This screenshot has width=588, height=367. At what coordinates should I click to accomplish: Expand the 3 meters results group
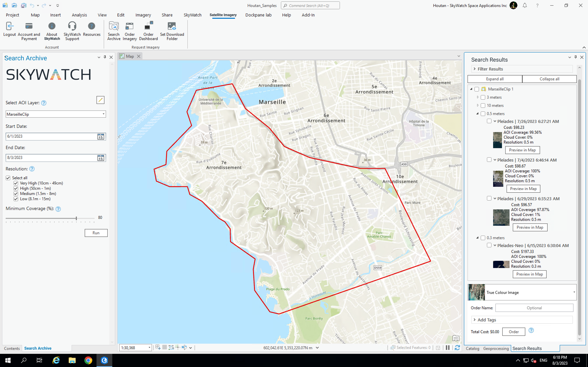(x=478, y=97)
